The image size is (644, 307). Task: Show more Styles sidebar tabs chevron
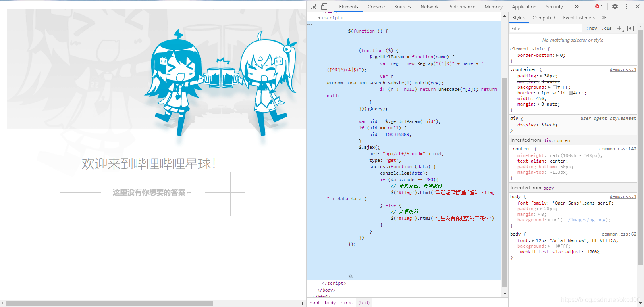tap(604, 17)
